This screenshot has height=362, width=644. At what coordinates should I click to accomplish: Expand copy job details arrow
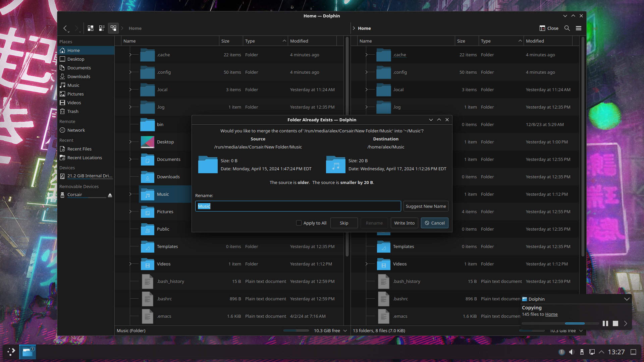(x=626, y=323)
